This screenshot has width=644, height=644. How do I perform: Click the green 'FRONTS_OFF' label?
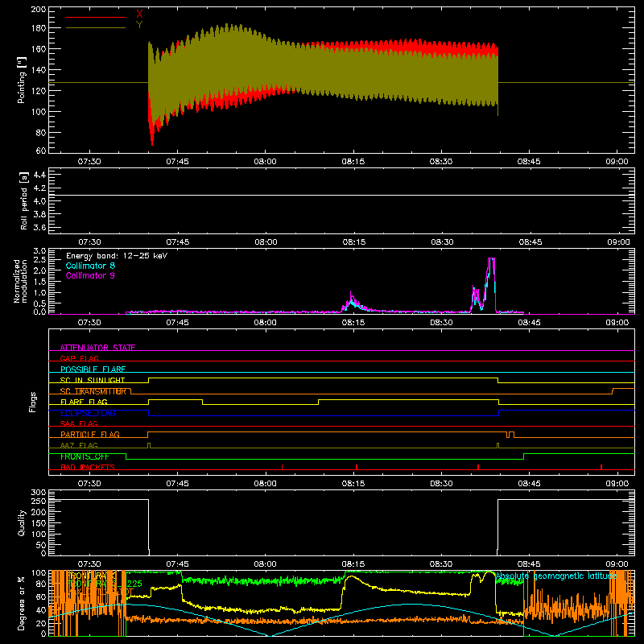click(85, 456)
